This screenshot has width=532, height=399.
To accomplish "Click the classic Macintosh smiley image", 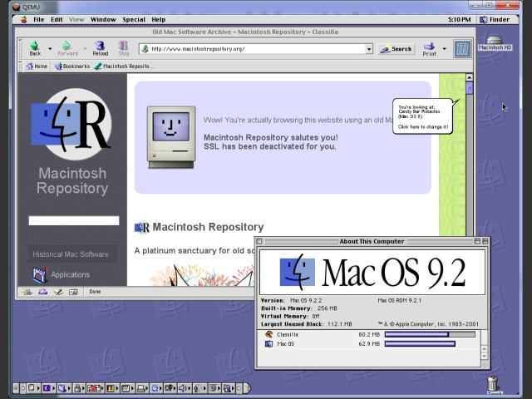I will click(x=171, y=137).
